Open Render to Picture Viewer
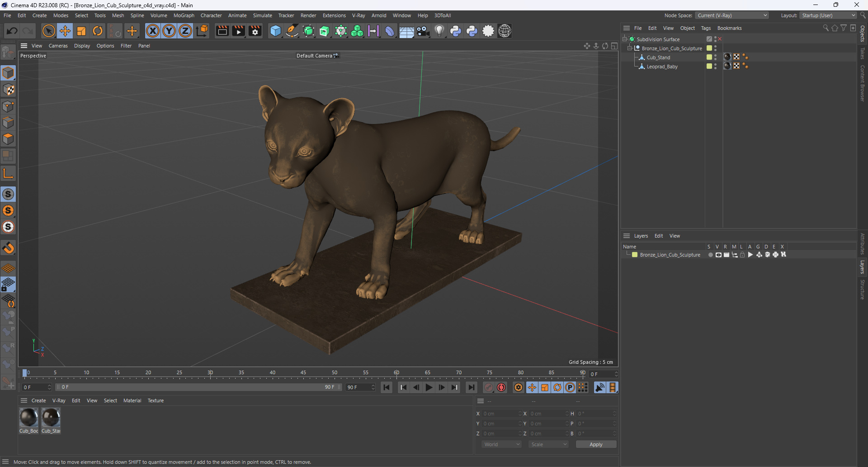This screenshot has width=868, height=467. coord(238,31)
